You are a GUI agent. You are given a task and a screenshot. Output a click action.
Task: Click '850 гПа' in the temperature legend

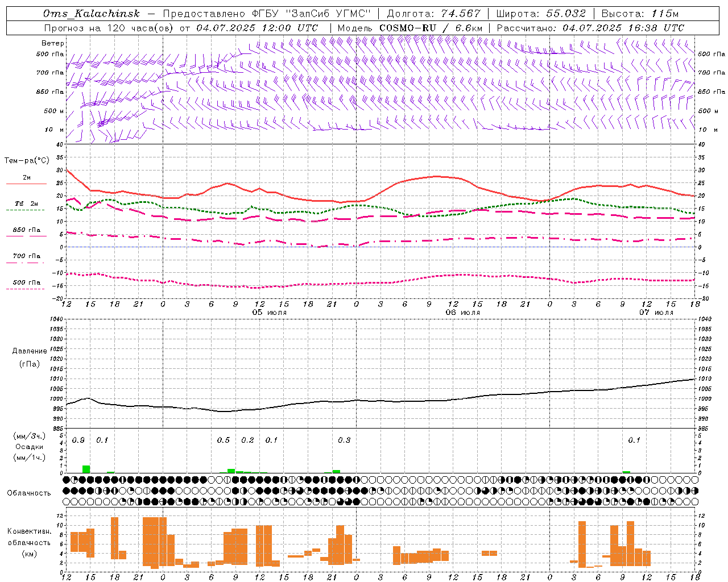click(x=26, y=230)
